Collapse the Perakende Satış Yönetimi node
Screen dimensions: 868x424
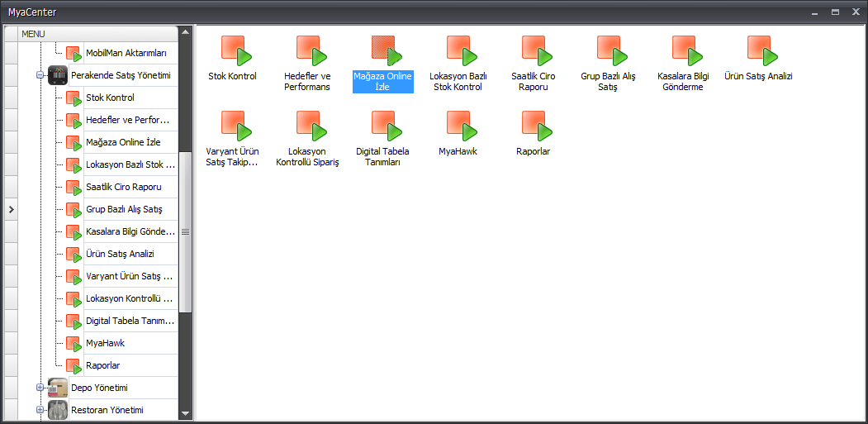(x=40, y=75)
